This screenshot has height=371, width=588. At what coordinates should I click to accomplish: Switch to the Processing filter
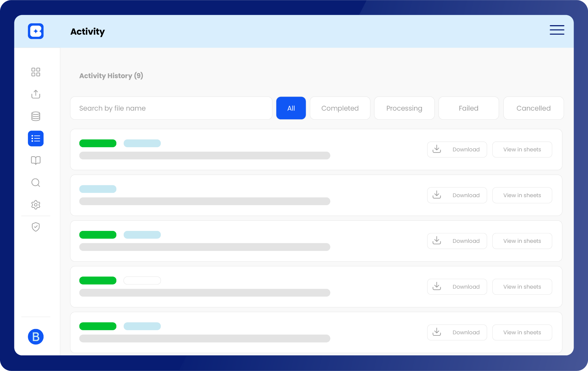click(x=404, y=108)
